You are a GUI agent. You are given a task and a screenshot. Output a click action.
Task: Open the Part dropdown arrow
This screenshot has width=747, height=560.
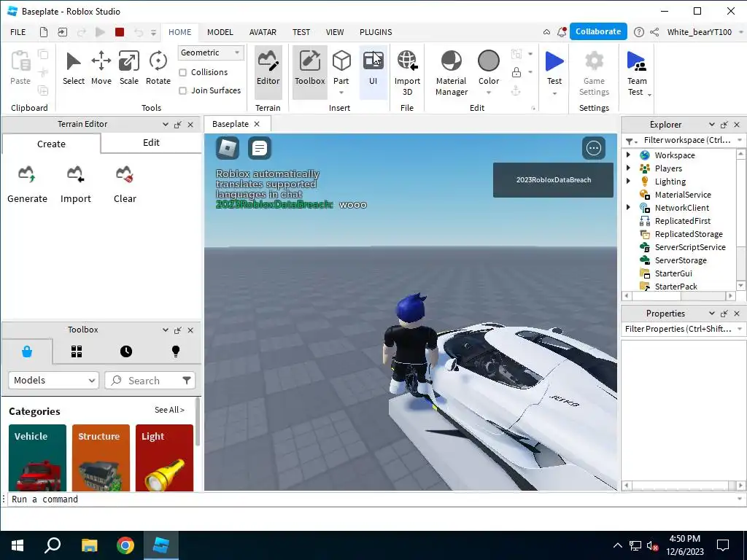(x=341, y=93)
